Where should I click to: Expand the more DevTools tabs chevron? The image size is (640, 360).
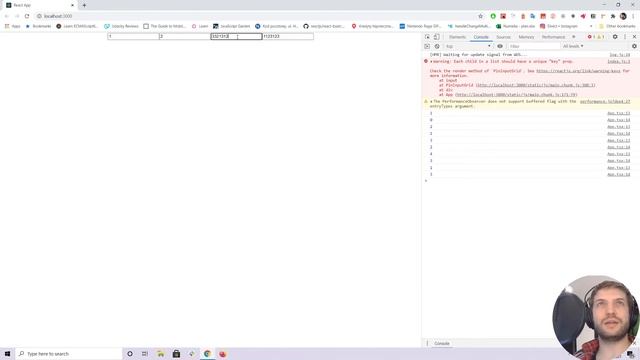(573, 37)
